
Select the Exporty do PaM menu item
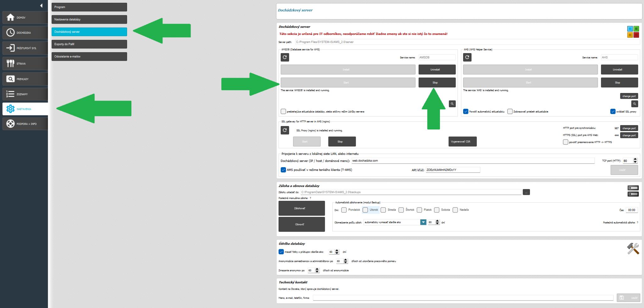click(89, 44)
